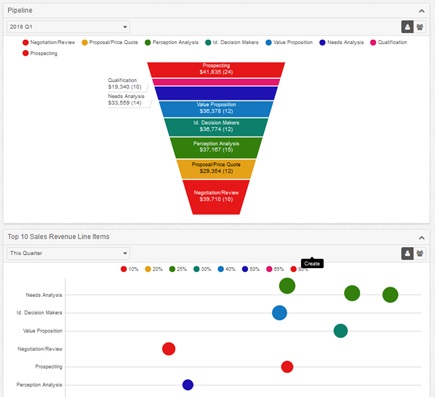Toggle Proposal/Price Quote legend item
Image resolution: width=435 pixels, height=397 pixels.
click(x=110, y=42)
